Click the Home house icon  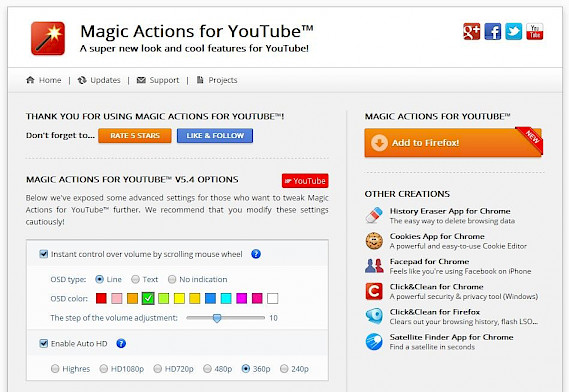click(30, 80)
